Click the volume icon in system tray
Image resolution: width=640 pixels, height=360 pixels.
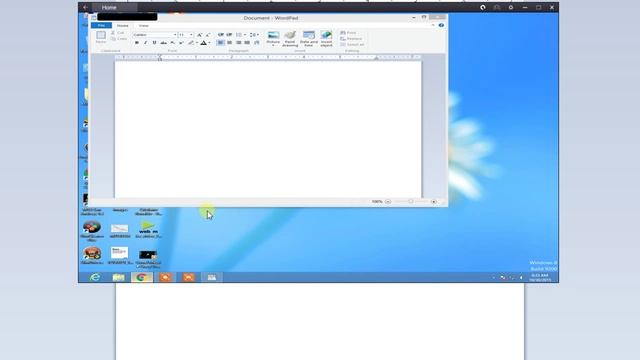pyautogui.click(x=521, y=278)
